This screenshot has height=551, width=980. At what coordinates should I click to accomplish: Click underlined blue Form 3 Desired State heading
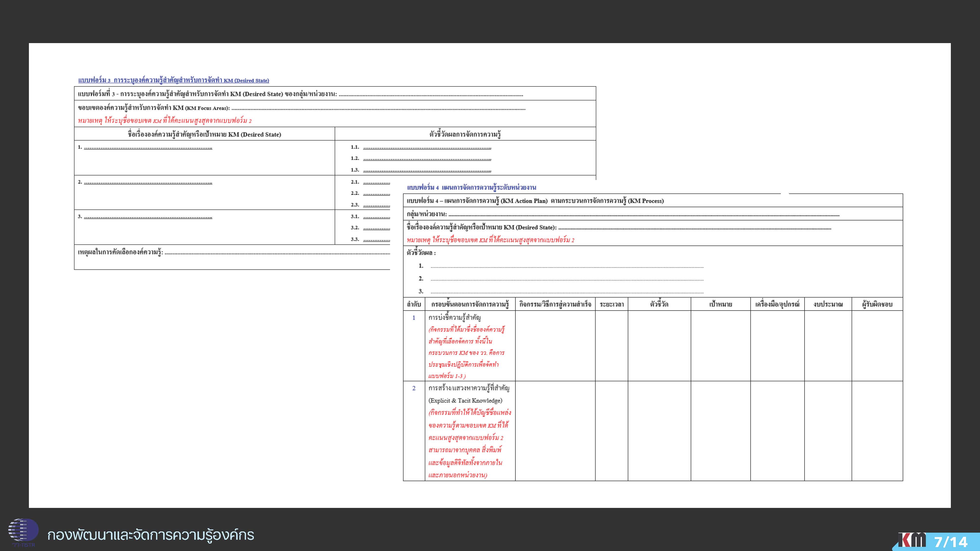[173, 80]
